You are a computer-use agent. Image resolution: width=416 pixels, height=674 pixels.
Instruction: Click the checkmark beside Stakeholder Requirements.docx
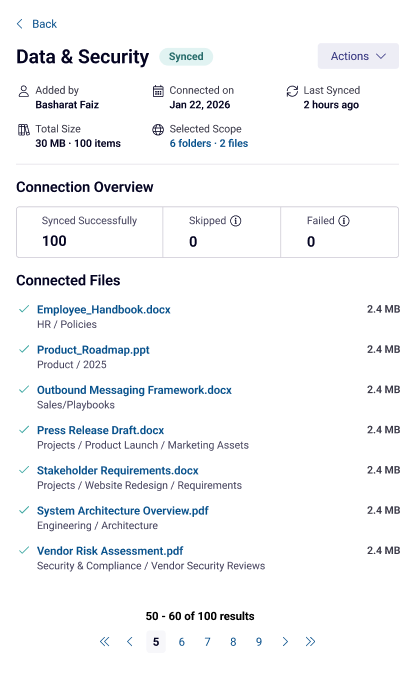[24, 469]
